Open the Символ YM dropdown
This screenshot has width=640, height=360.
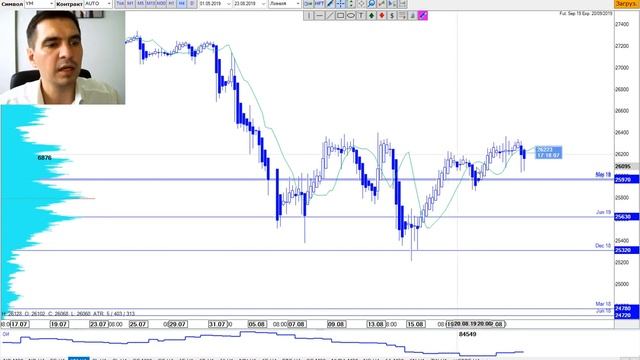(x=40, y=4)
